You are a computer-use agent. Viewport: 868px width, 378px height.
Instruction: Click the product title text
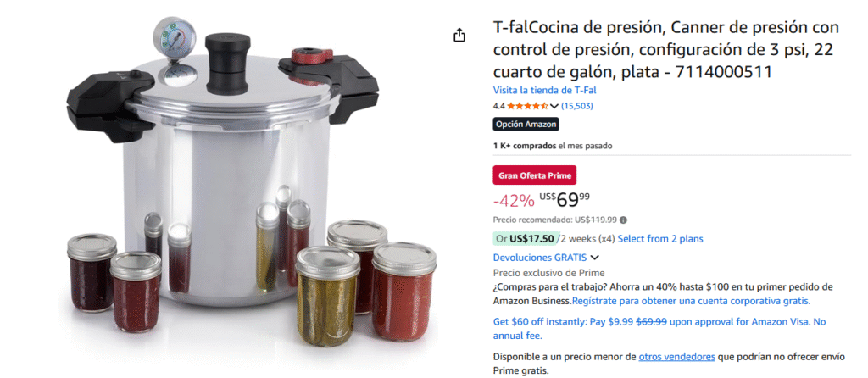666,49
